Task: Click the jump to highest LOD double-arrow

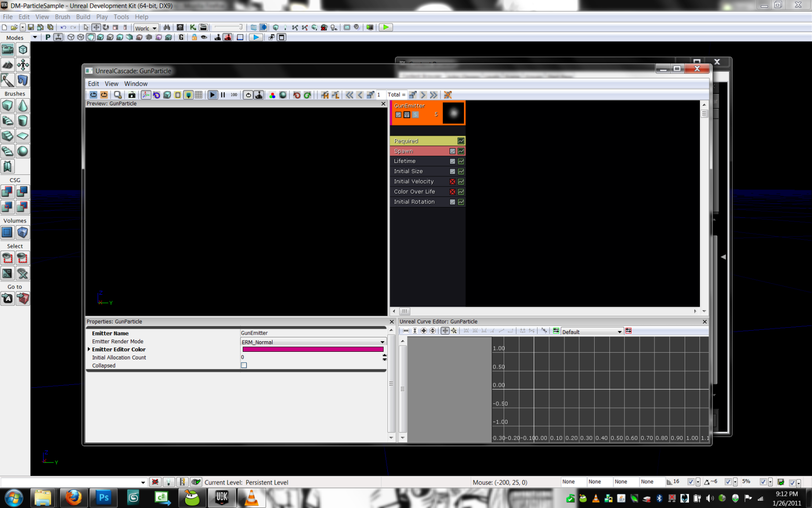Action: click(434, 95)
